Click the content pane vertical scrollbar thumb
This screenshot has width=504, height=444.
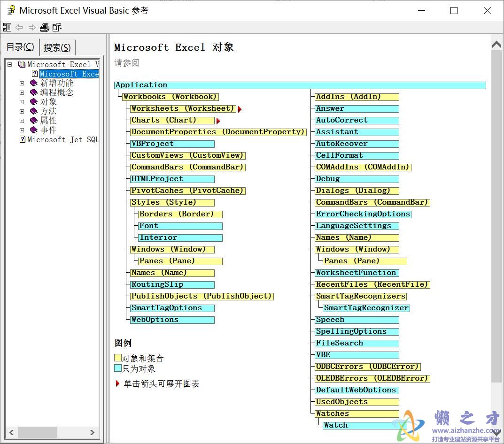(497, 216)
